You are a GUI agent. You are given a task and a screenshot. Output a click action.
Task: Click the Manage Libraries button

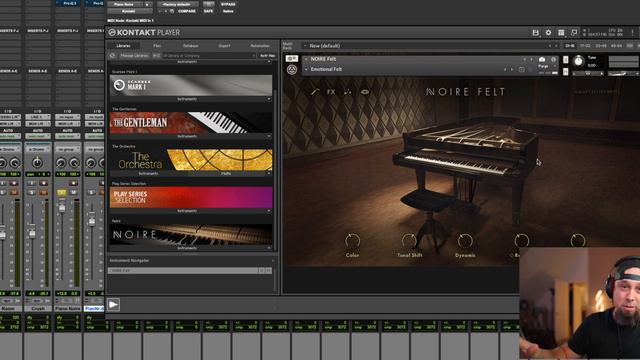[x=134, y=56]
